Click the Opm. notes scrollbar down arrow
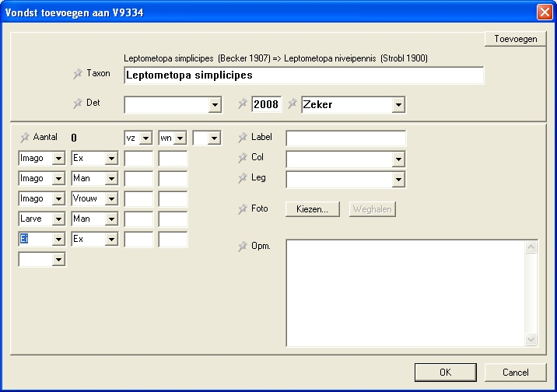 click(x=531, y=339)
